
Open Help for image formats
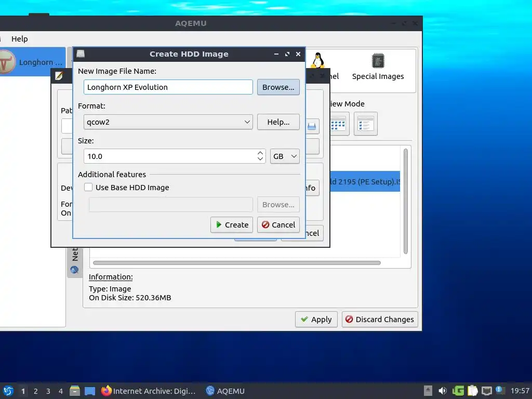click(x=278, y=122)
